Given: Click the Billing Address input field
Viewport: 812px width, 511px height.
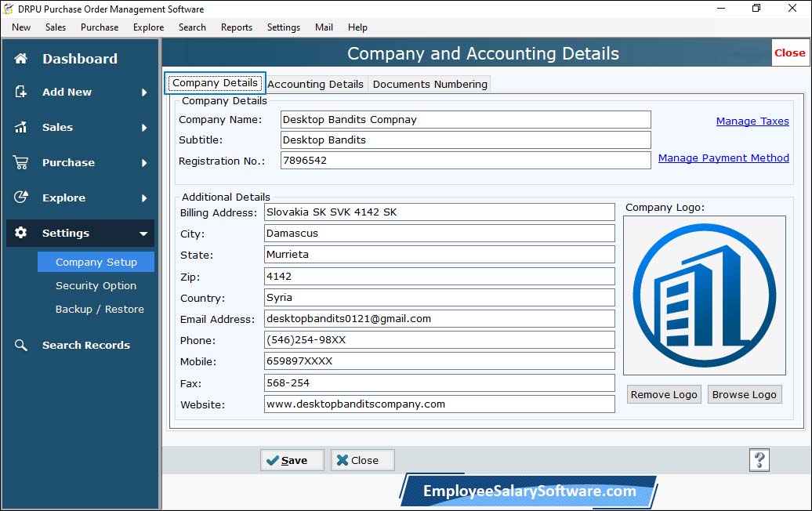Looking at the screenshot, I should pyautogui.click(x=439, y=212).
